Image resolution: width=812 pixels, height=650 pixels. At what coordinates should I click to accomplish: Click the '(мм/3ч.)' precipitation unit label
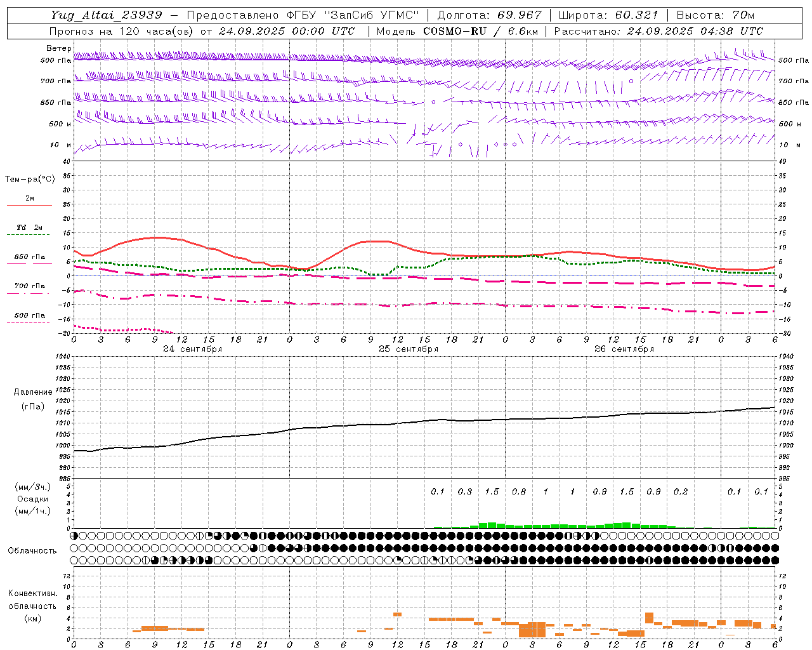click(x=33, y=487)
